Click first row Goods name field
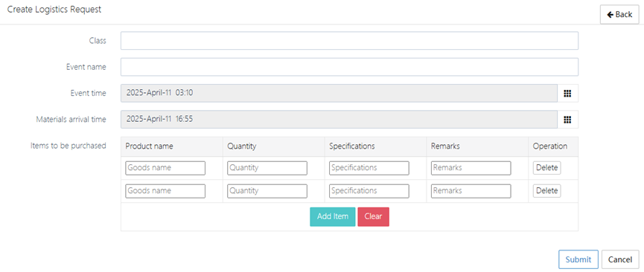 pyautogui.click(x=165, y=168)
